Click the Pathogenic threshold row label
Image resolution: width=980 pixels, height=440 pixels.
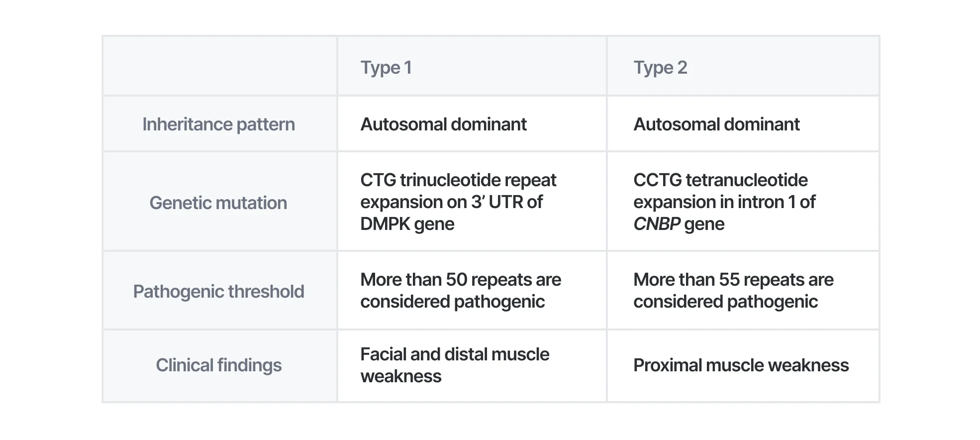pyautogui.click(x=218, y=291)
